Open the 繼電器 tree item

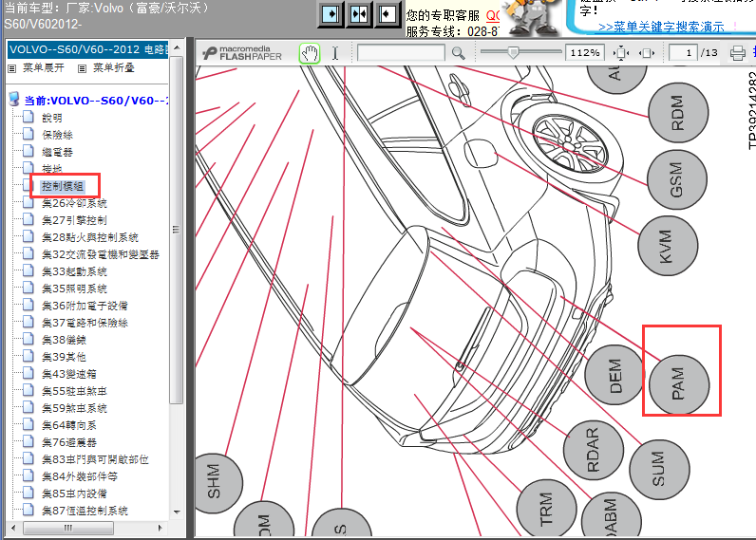(57, 152)
